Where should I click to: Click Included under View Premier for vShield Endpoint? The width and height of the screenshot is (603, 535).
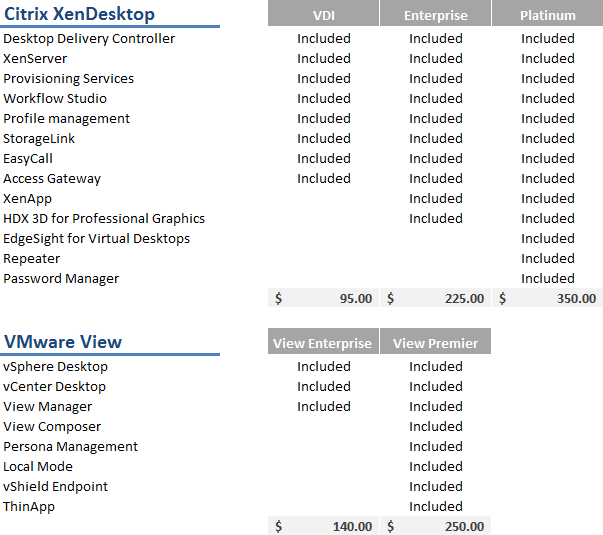point(436,487)
